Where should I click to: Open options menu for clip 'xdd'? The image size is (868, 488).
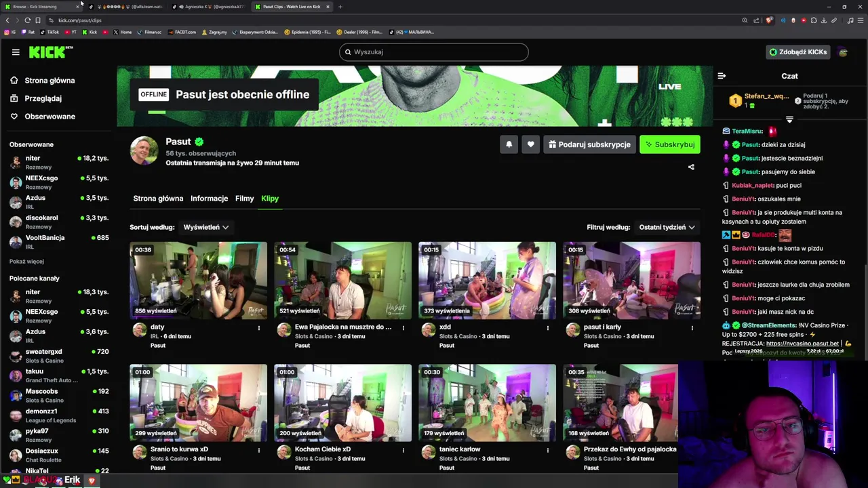click(x=547, y=328)
